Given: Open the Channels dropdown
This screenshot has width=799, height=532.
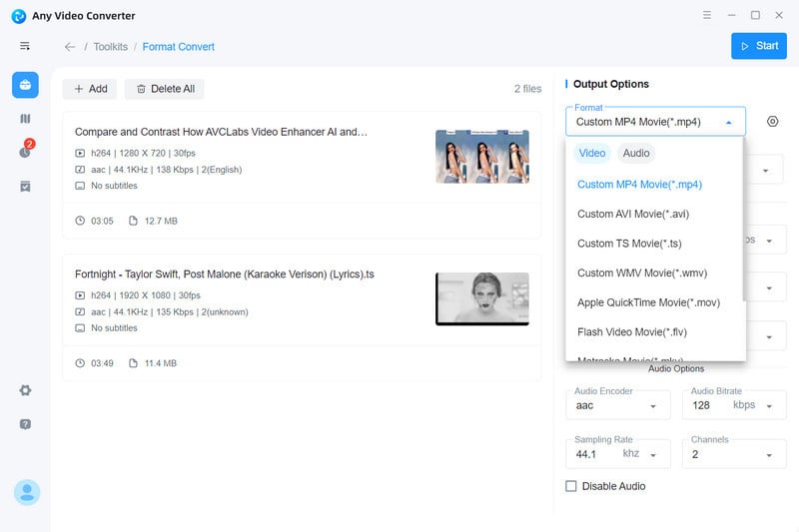Looking at the screenshot, I should 734,453.
